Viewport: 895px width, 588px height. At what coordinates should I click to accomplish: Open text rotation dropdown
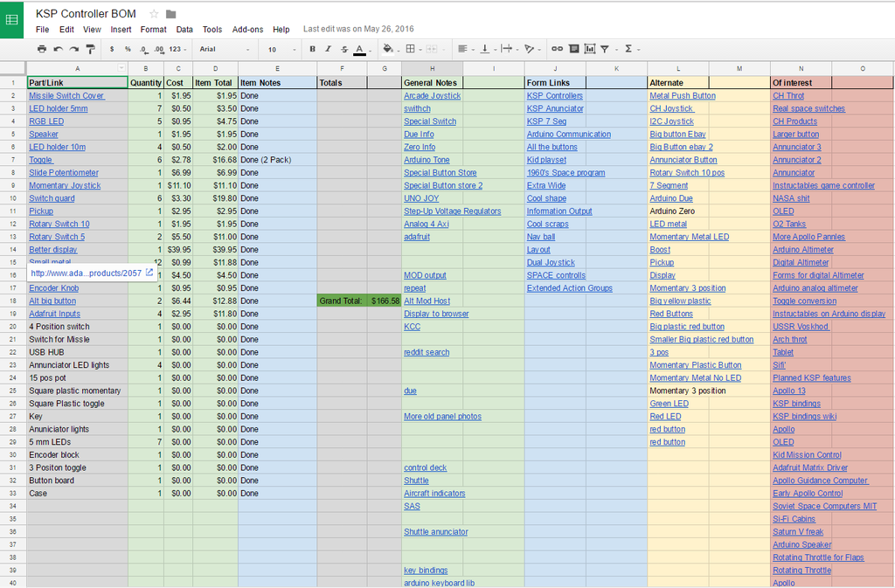pyautogui.click(x=532, y=49)
